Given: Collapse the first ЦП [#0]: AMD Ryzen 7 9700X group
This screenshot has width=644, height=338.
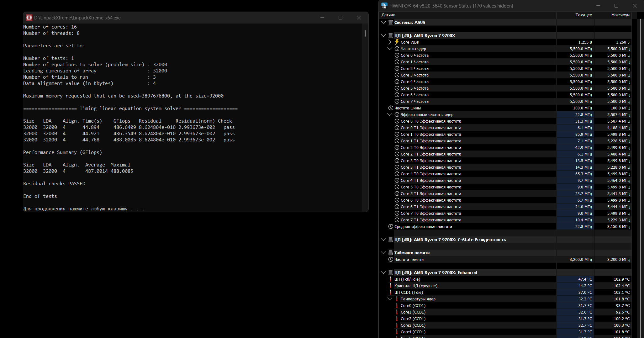Looking at the screenshot, I should click(383, 35).
